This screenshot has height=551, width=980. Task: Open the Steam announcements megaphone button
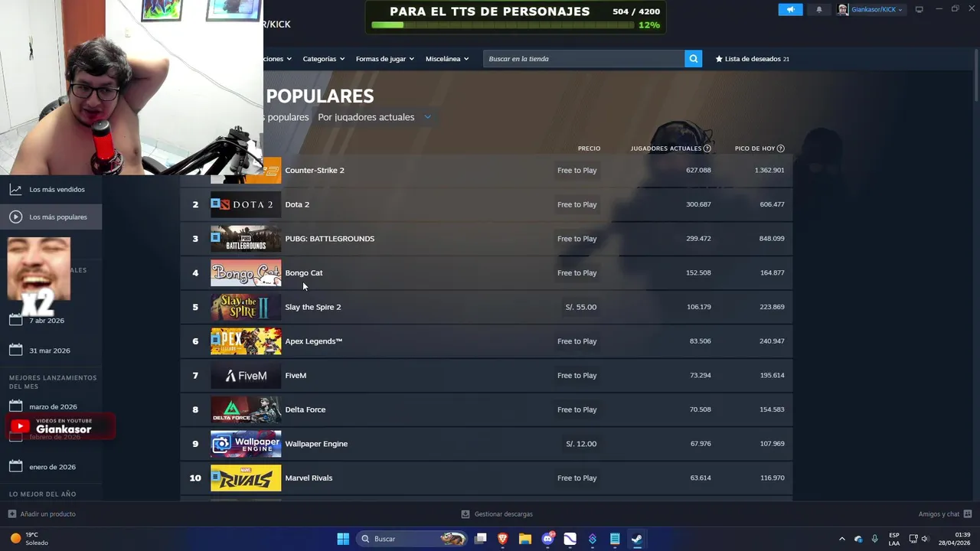[790, 10]
